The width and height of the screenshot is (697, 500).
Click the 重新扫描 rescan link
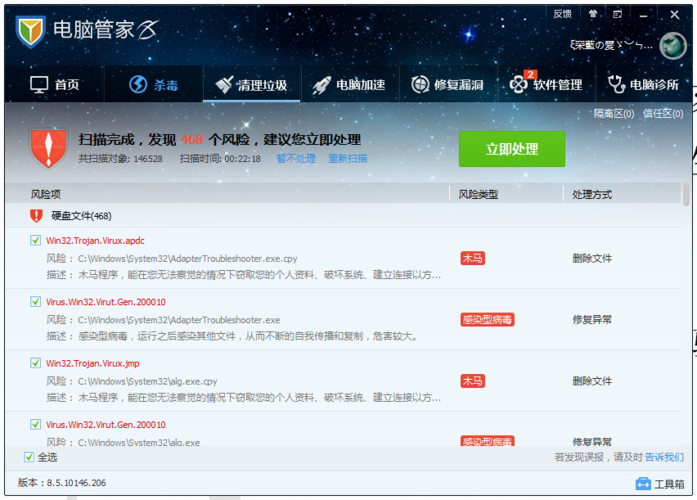[x=348, y=159]
